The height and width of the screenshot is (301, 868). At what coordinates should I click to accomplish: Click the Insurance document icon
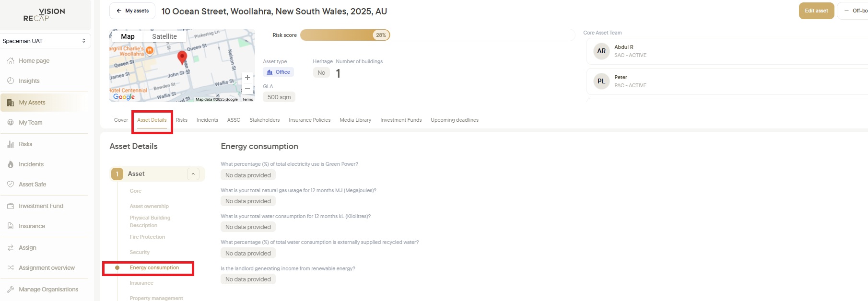(x=11, y=226)
